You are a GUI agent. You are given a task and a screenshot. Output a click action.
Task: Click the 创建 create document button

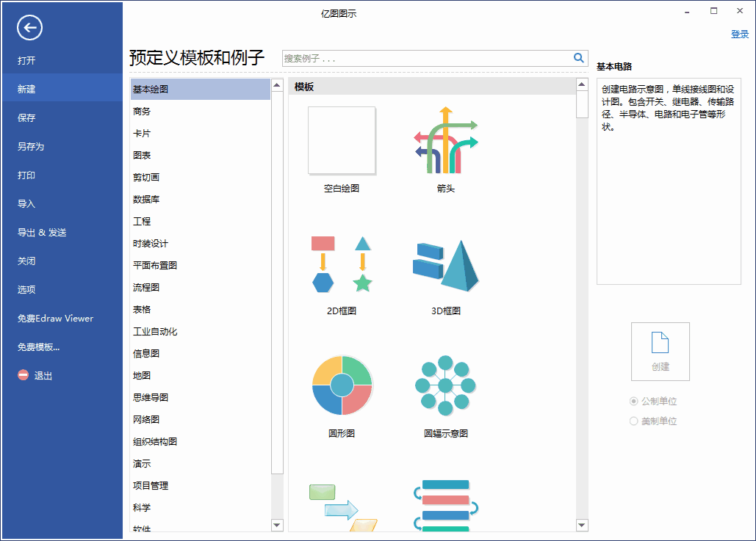[660, 352]
